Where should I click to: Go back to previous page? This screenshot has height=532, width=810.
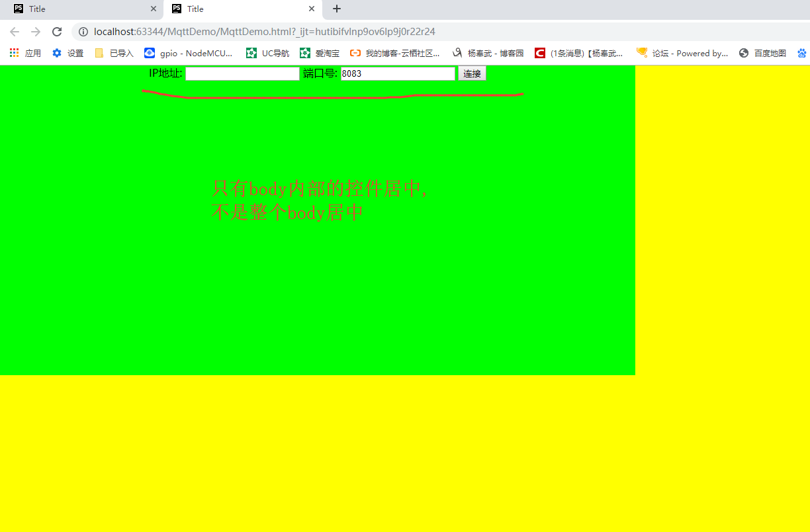[15, 32]
